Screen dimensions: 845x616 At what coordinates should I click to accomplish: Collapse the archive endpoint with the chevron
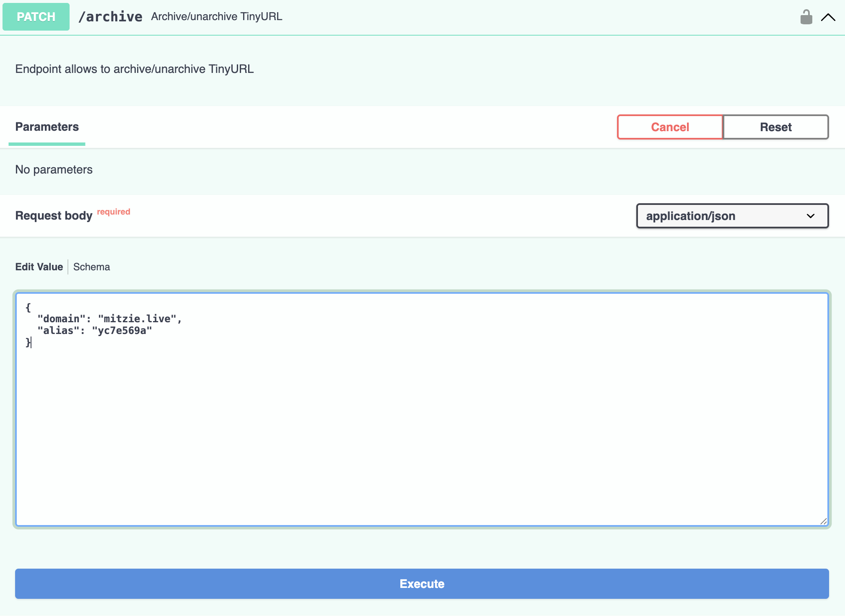click(x=828, y=17)
